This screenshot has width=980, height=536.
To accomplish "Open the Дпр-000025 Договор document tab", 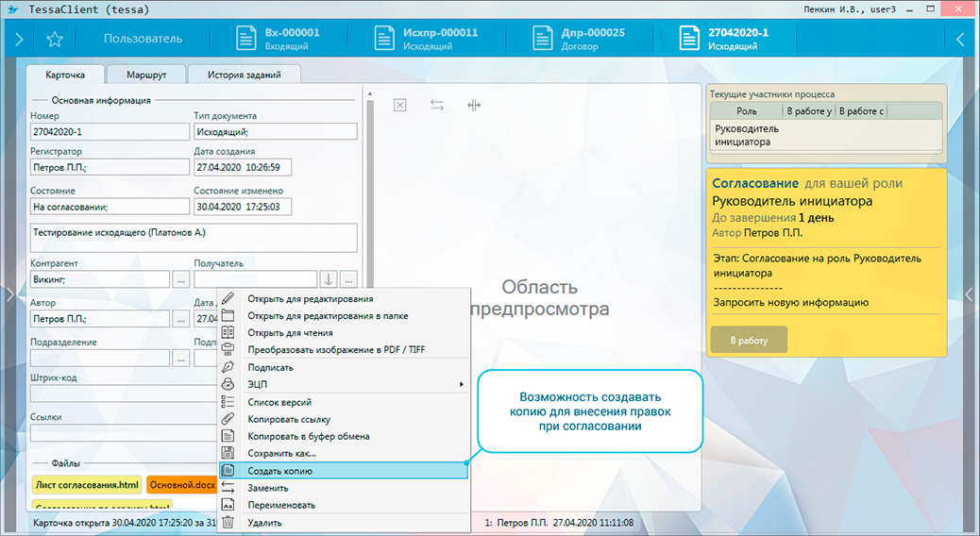I will click(579, 39).
